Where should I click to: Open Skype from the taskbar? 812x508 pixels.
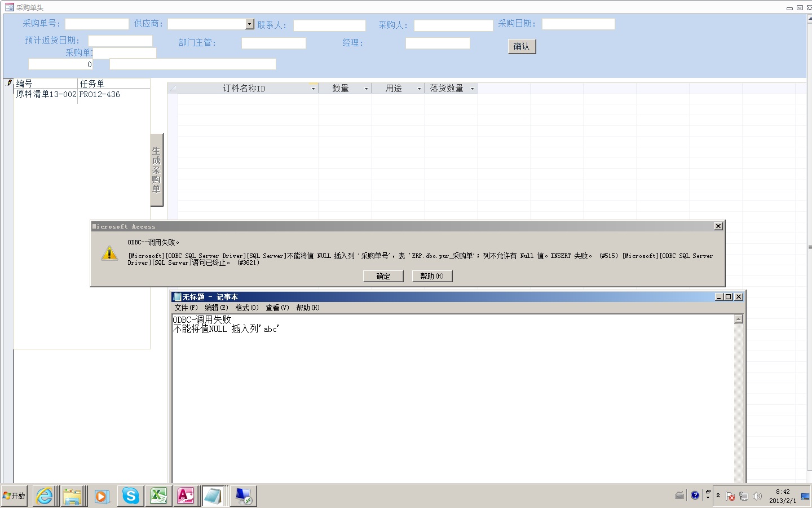coord(130,496)
